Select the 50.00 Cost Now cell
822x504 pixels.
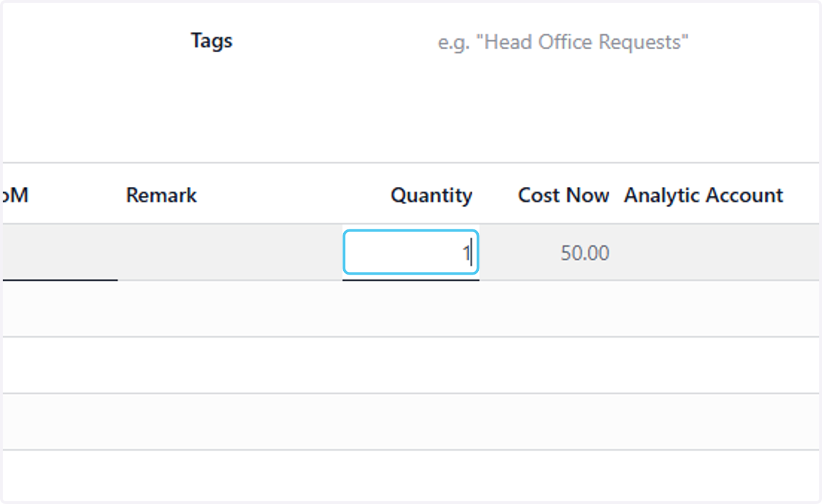pos(584,253)
